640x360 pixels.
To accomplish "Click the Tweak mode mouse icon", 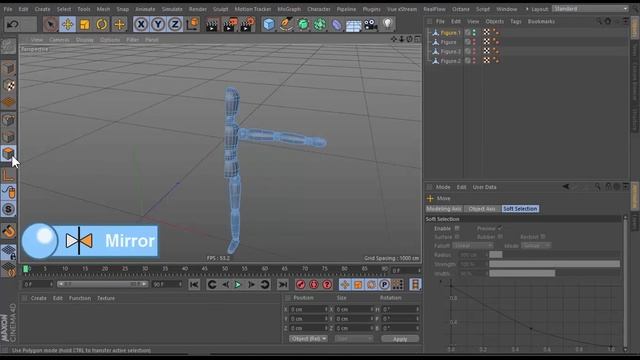I will (x=9, y=192).
